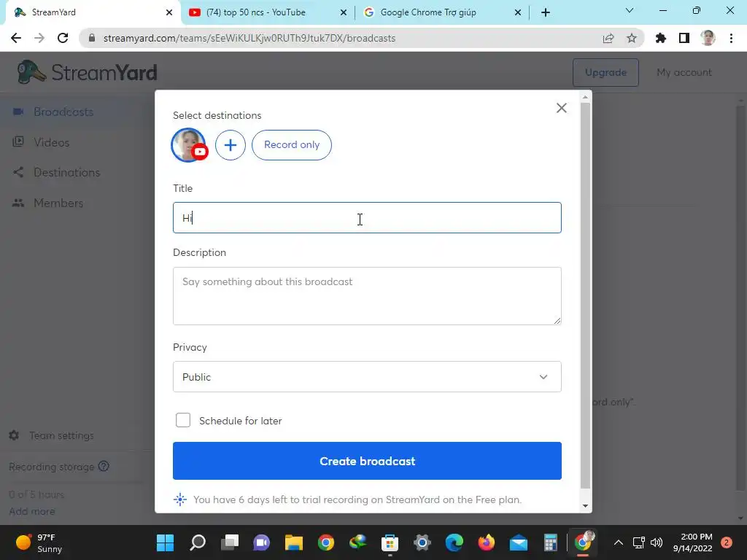Open taskbar Search
747x560 pixels.
point(198,542)
